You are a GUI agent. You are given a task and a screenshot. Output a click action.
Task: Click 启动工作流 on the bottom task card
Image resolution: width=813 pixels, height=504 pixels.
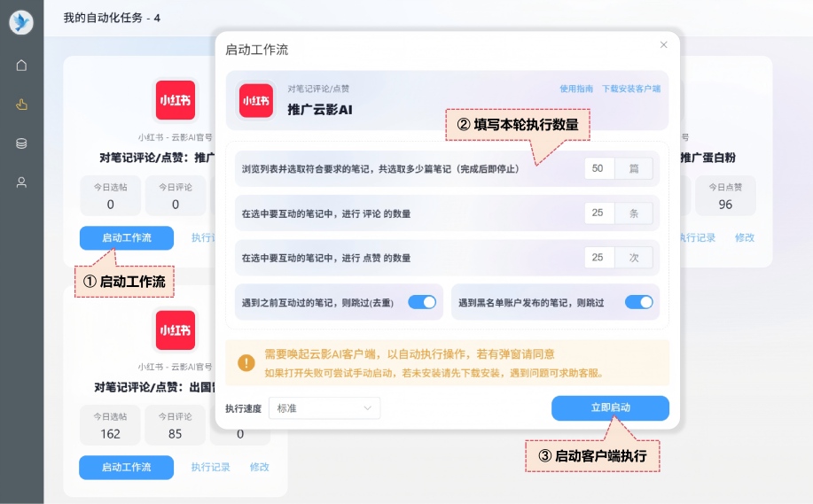click(126, 467)
